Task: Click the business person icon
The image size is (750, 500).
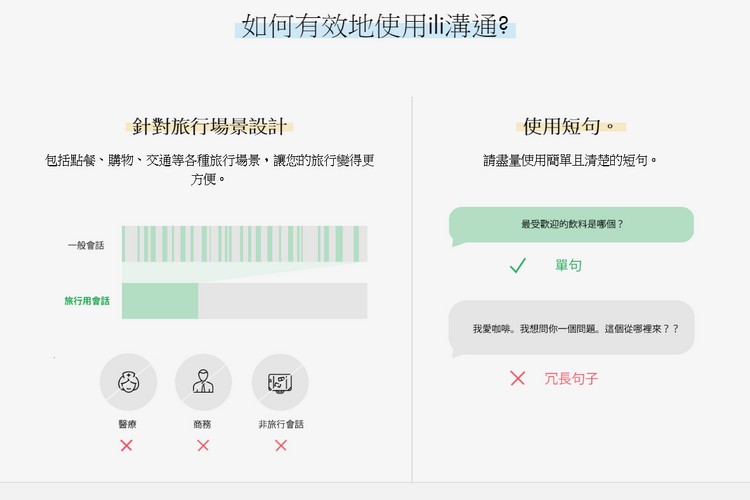Action: 203,382
